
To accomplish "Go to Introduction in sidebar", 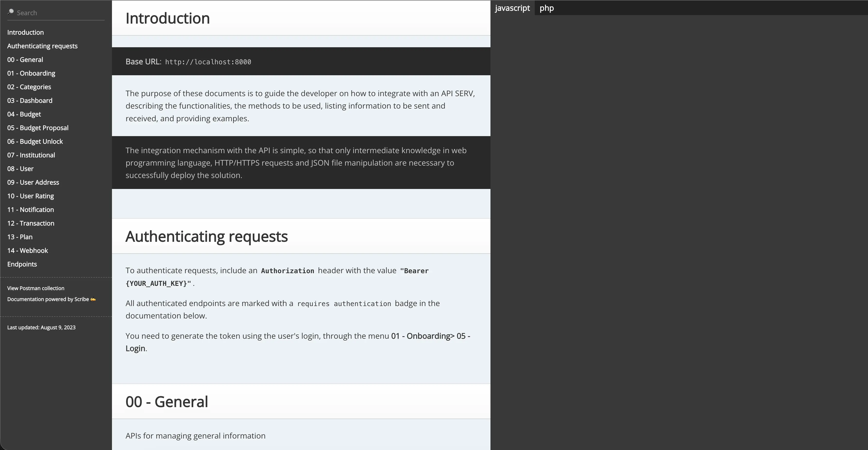I will (26, 32).
